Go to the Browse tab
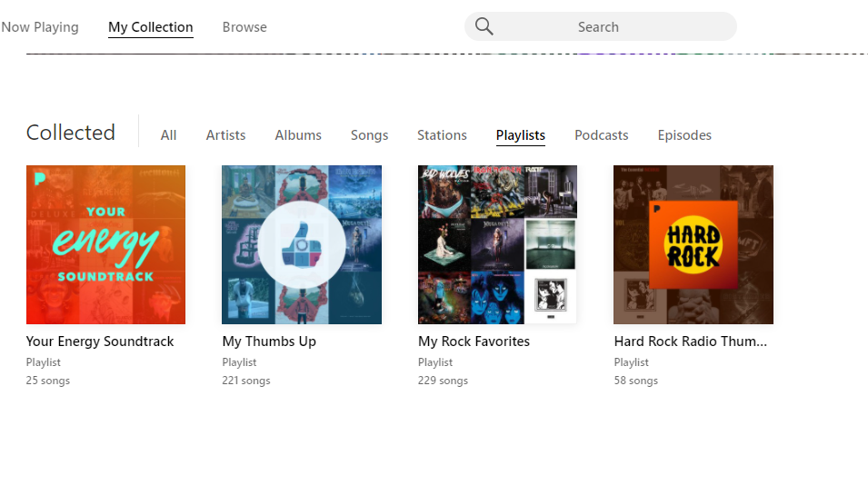Screen dimensions: 868x485 point(244,27)
